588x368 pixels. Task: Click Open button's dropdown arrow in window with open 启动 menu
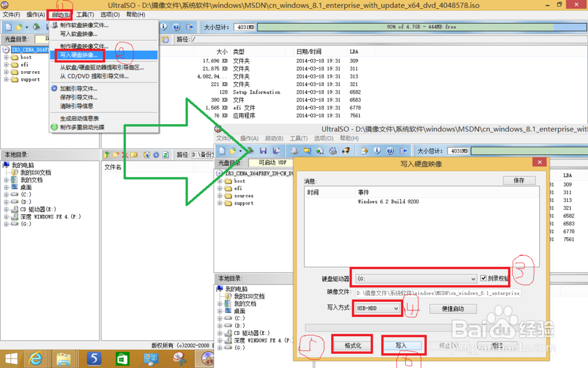(26, 28)
